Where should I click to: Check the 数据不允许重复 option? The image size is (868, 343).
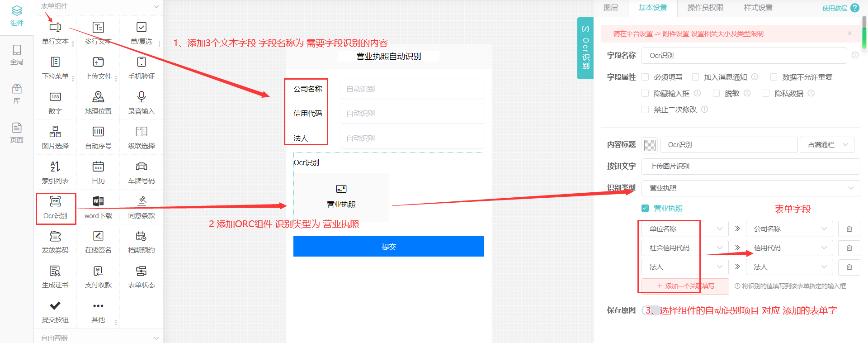click(774, 77)
